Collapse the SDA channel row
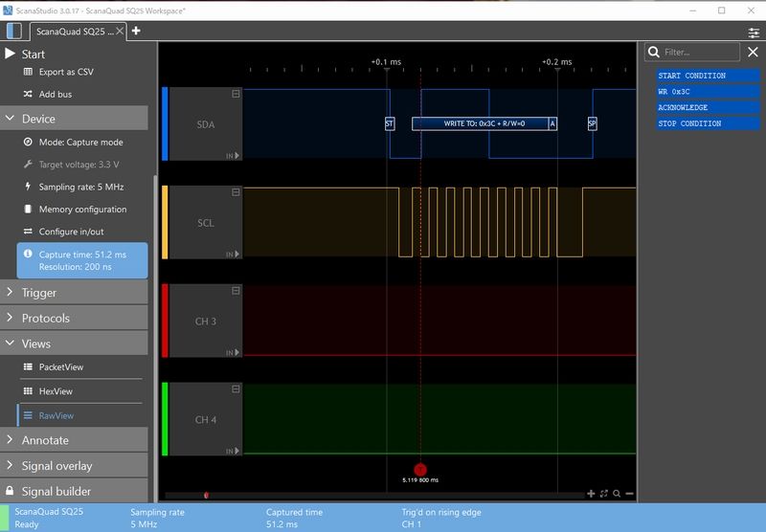The height and width of the screenshot is (532, 766). tap(236, 94)
